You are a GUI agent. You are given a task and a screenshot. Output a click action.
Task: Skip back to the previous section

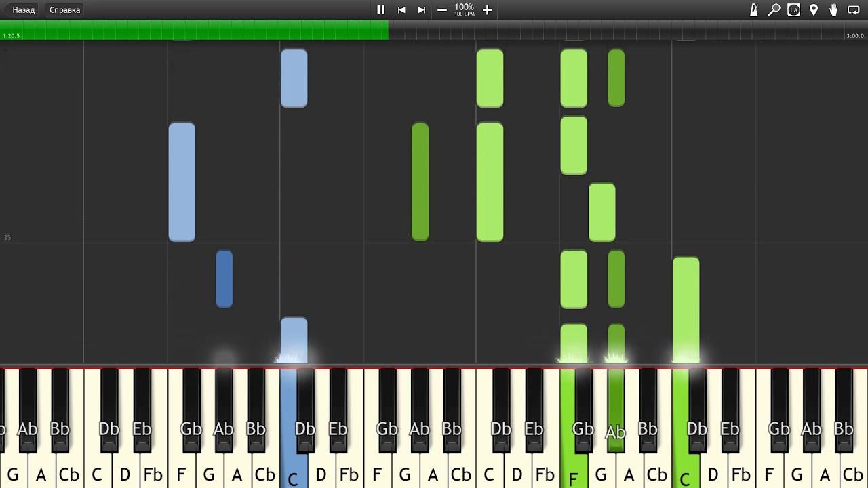[401, 9]
